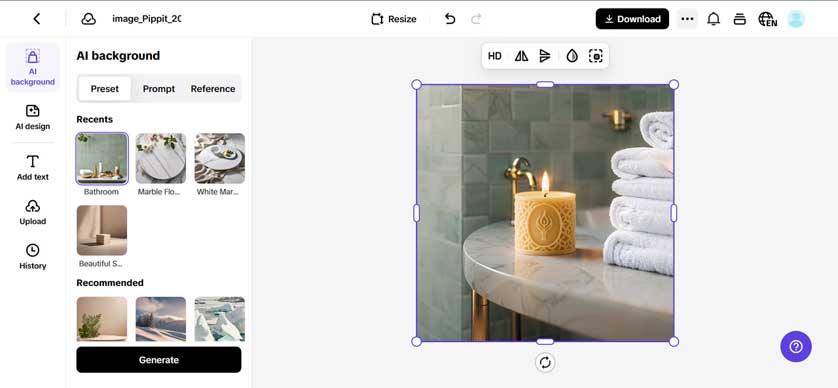Open the History sidebar panel

pos(33,257)
